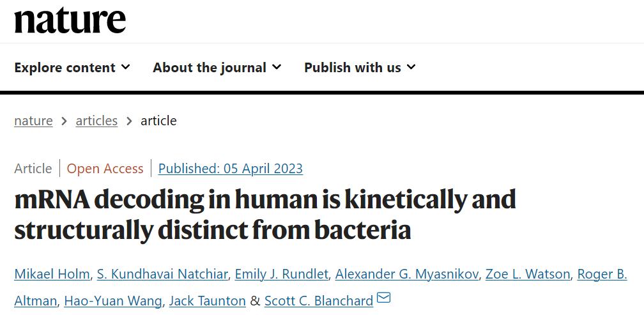Click author Zoe L. Watson
Screen dimensions: 644x315
pyautogui.click(x=527, y=274)
